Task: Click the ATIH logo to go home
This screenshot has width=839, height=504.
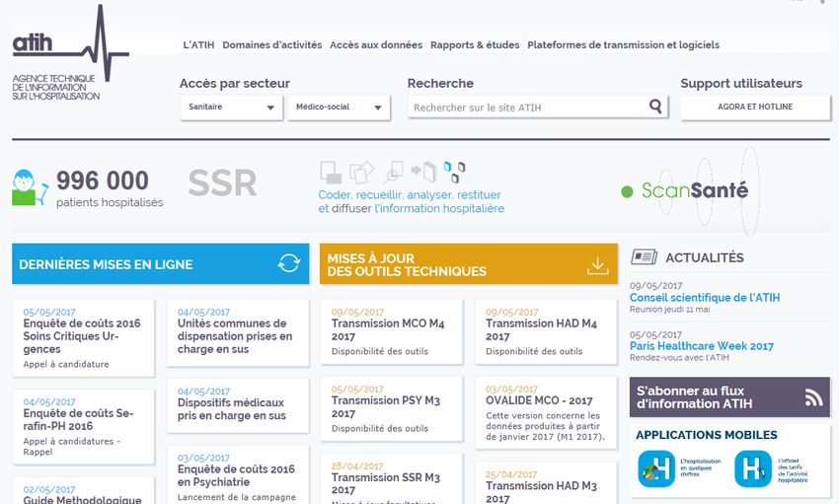Action: [69, 54]
